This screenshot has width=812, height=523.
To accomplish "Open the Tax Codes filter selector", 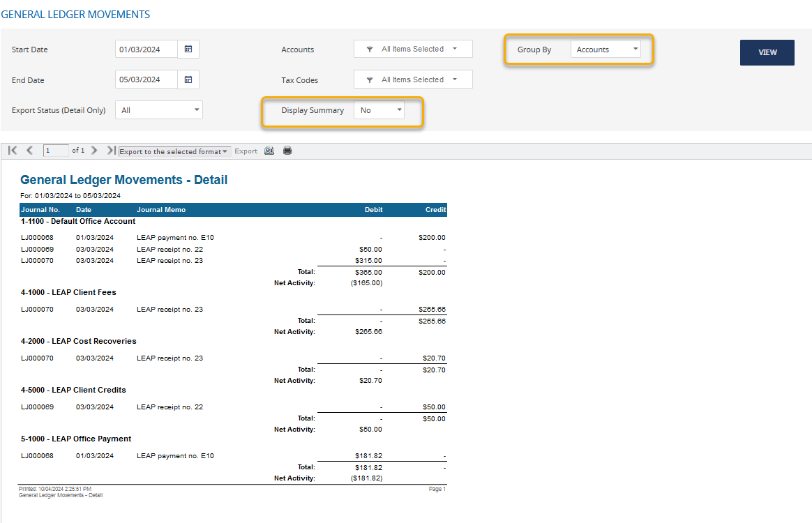I will coord(413,79).
